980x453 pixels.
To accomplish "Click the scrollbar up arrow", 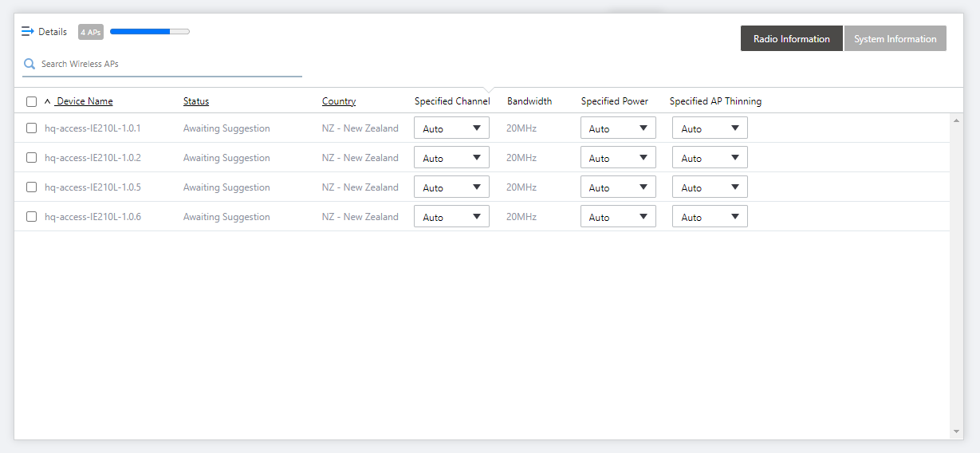I will click(x=956, y=120).
